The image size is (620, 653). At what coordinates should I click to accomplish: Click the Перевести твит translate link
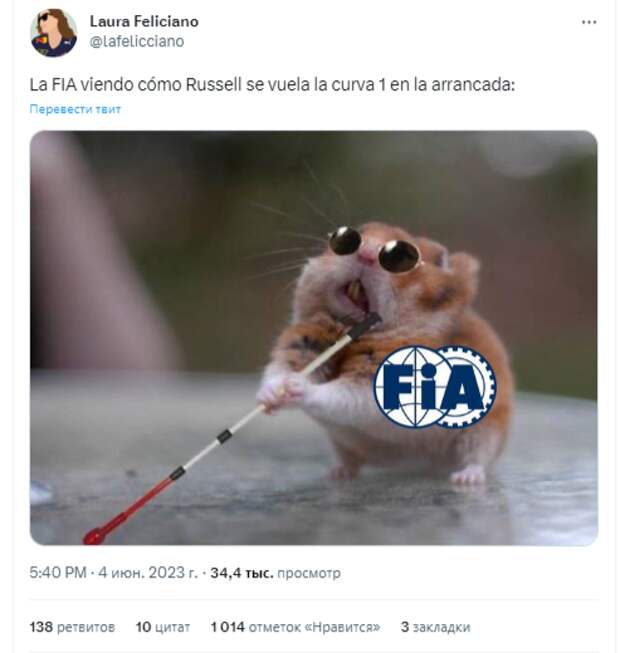coord(75,109)
